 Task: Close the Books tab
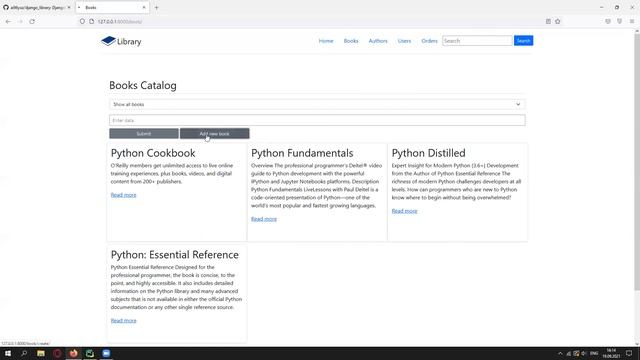click(x=144, y=7)
